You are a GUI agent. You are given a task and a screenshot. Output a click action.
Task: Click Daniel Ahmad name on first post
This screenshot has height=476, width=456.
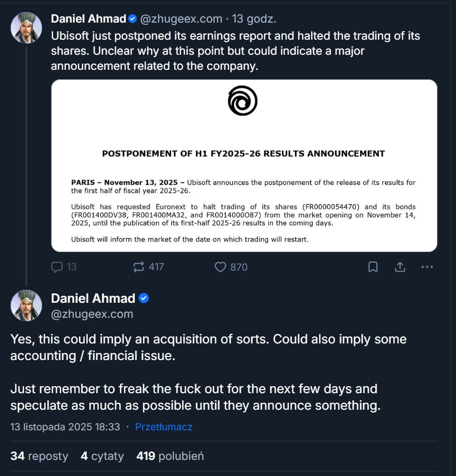coord(88,19)
